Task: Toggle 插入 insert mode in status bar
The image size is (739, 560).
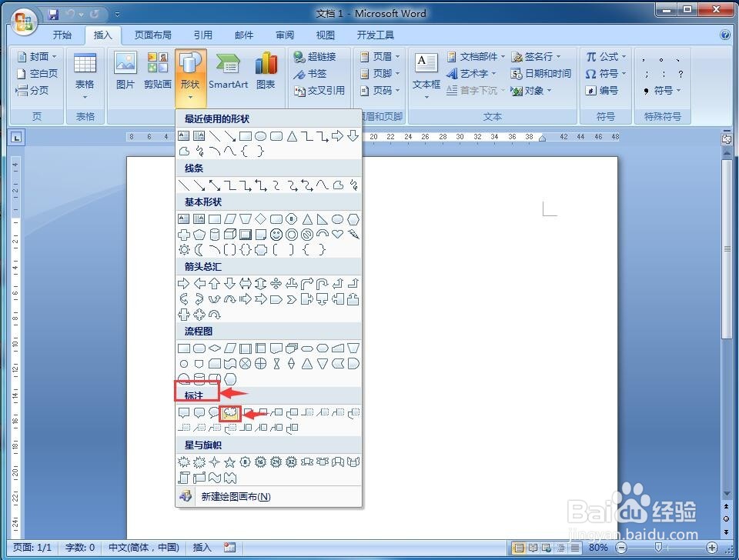Action: coord(202,547)
